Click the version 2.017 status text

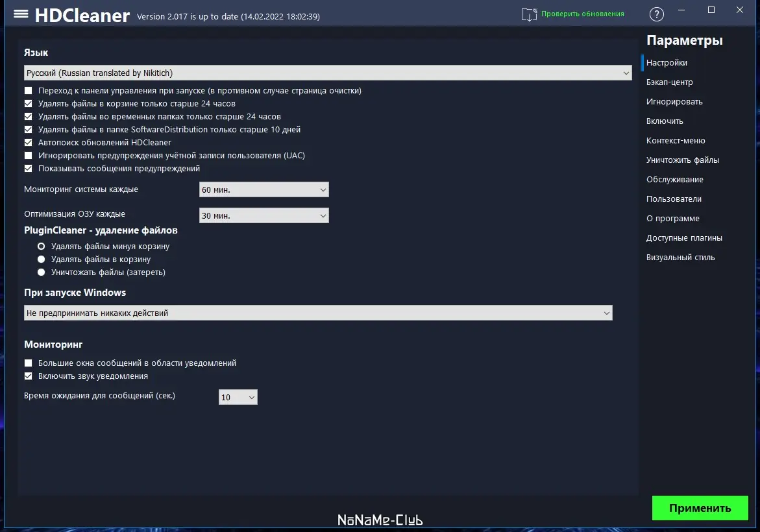[228, 16]
